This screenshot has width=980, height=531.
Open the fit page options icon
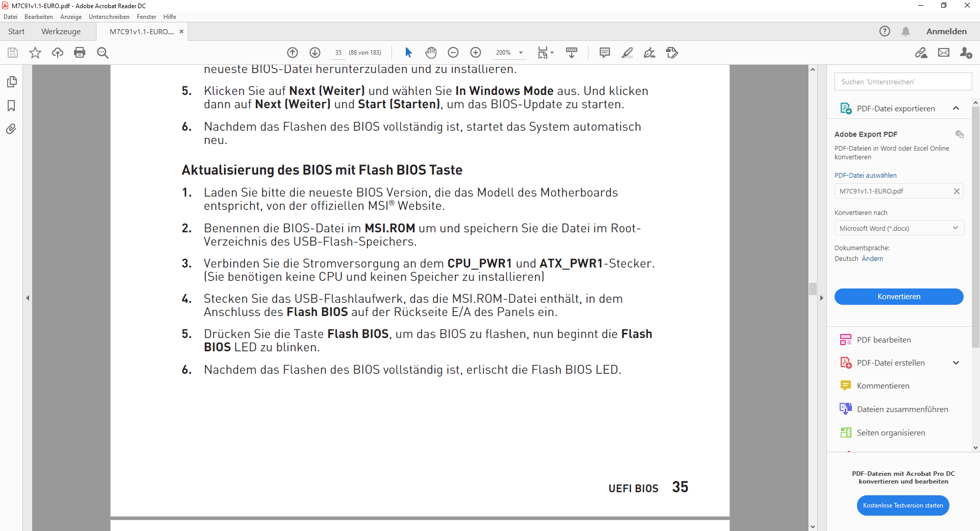point(545,53)
